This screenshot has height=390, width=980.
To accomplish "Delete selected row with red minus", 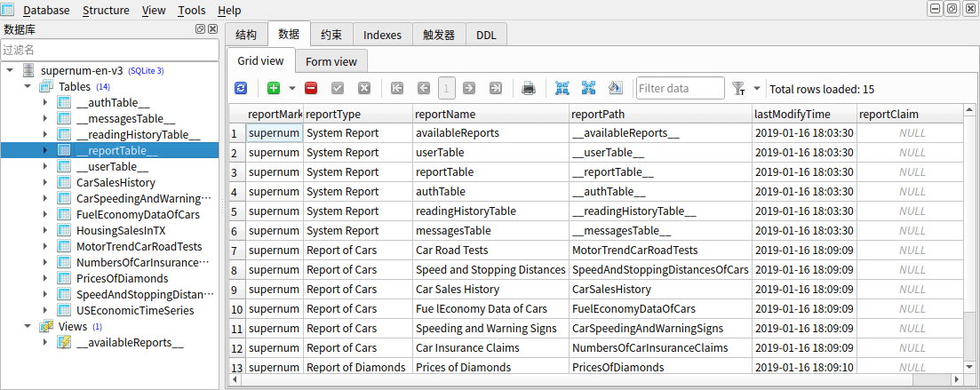I will pyautogui.click(x=311, y=89).
